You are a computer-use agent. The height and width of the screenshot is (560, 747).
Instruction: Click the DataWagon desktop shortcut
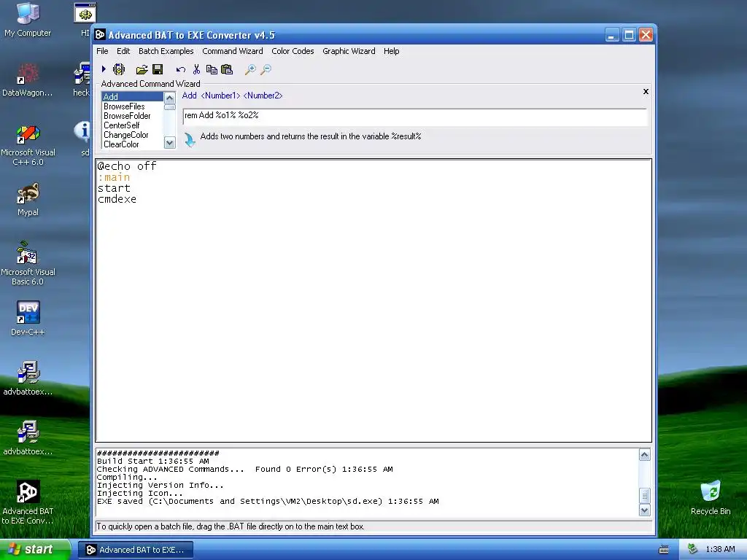pyautogui.click(x=28, y=79)
